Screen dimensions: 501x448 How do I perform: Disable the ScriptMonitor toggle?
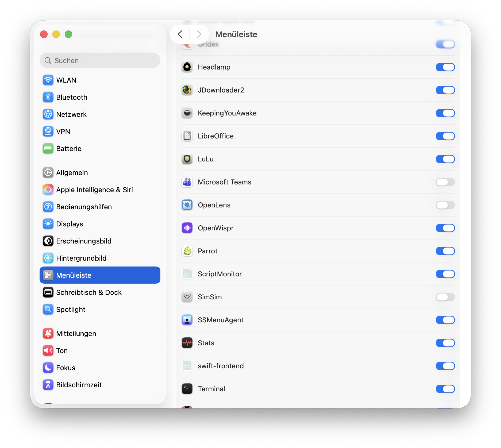point(445,274)
